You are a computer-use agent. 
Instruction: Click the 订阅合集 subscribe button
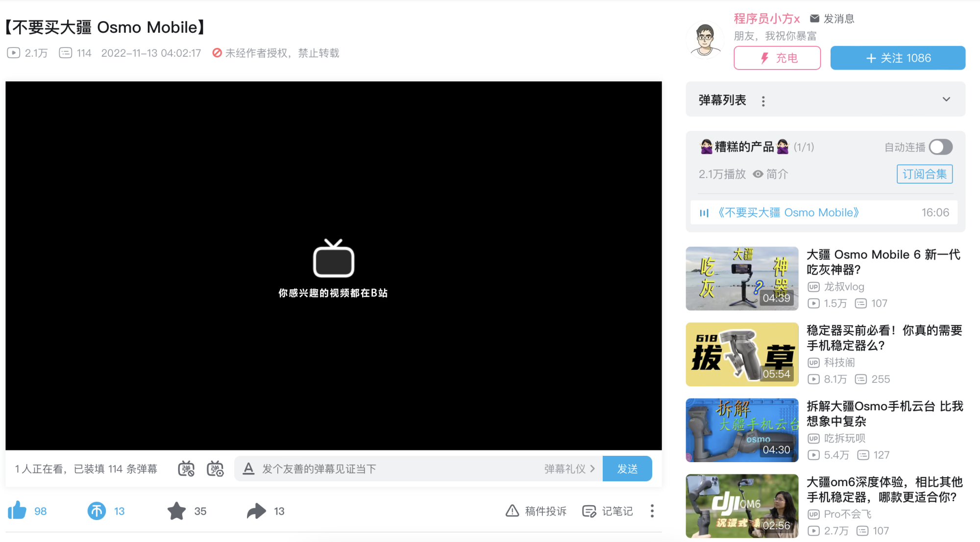(x=924, y=174)
